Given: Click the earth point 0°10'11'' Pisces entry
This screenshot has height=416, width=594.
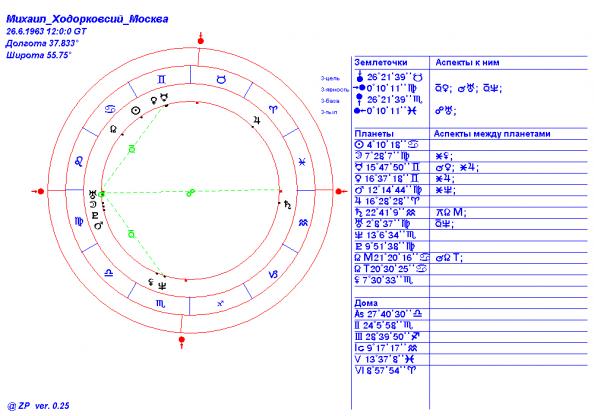Looking at the screenshot, I should [386, 111].
